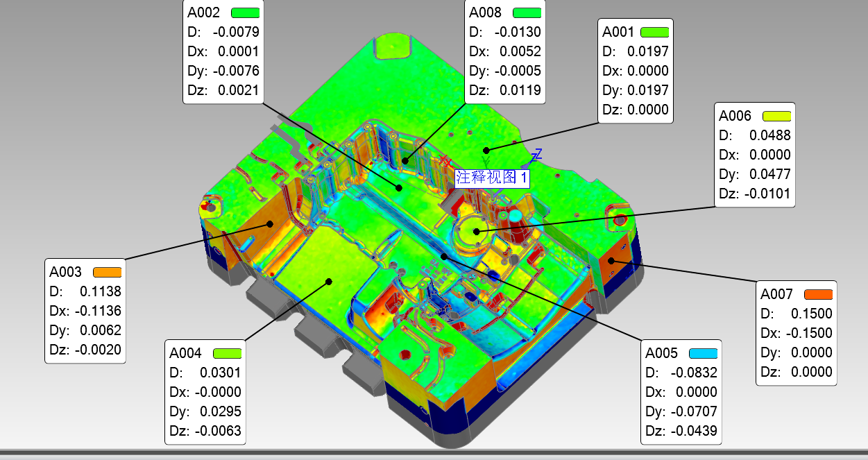The width and height of the screenshot is (868, 460).
Task: Select the A002 Dy value -0.0076
Action: [x=235, y=71]
